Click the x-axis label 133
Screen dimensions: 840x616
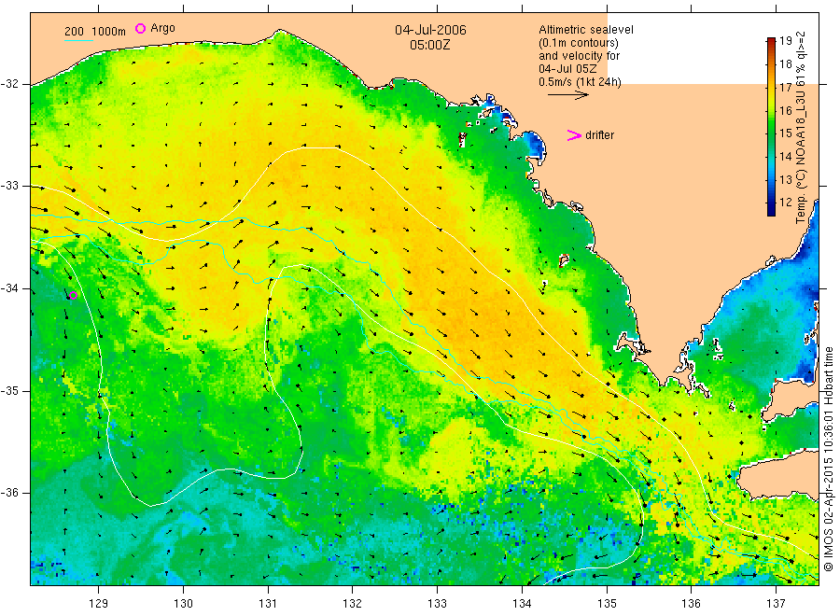pos(437,603)
